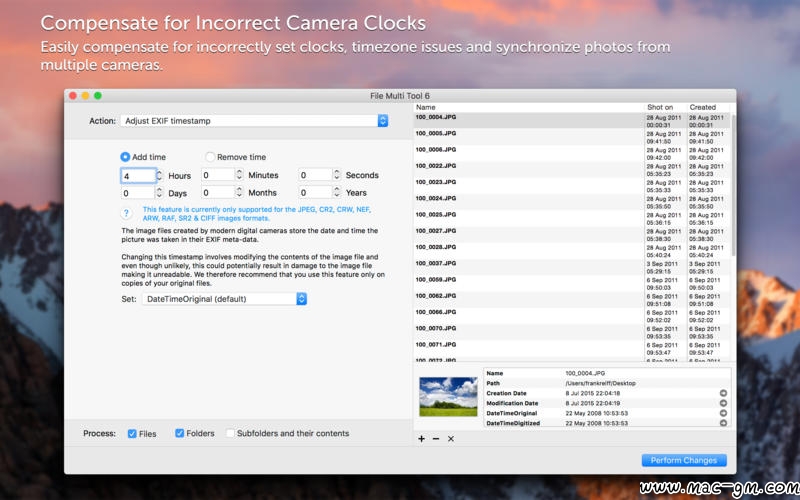The width and height of the screenshot is (800, 500).
Task: Click arrow icon beside DateTimeDigitized row
Action: 723,423
